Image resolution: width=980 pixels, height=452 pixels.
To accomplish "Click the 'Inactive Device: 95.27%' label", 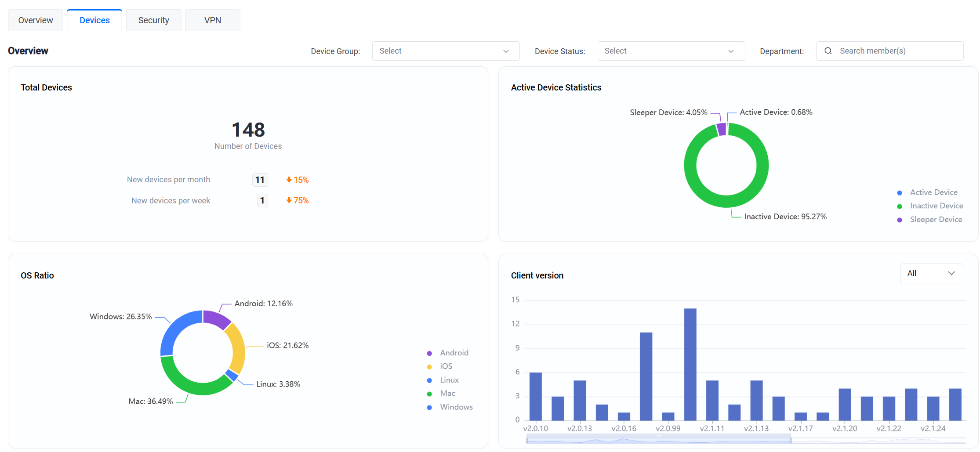I will (785, 217).
